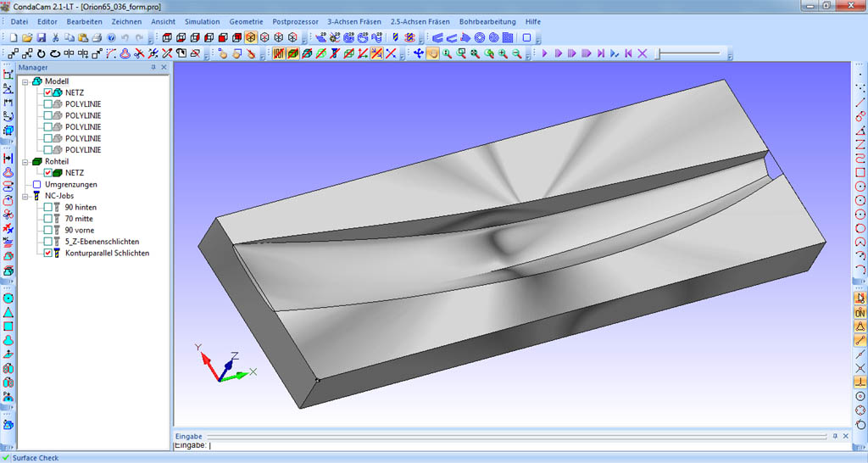The width and height of the screenshot is (868, 463).
Task: Click the blue pan arrows icon
Action: (x=418, y=53)
